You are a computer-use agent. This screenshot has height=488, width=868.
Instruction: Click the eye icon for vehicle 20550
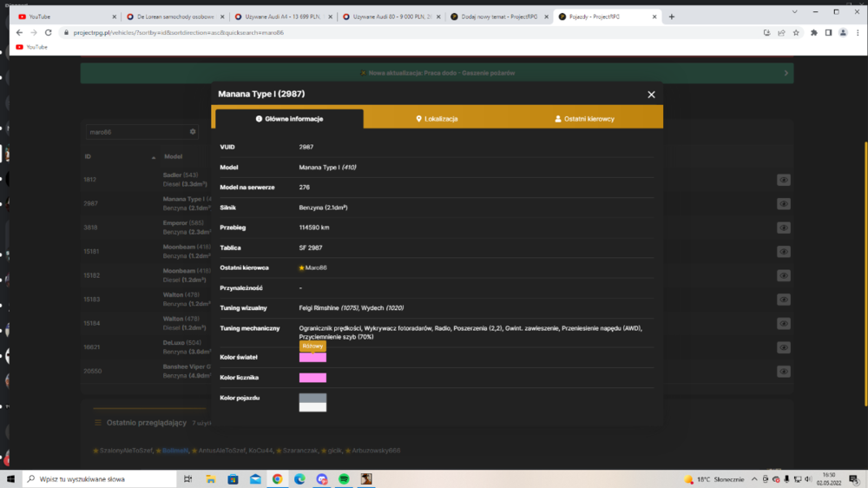pyautogui.click(x=783, y=371)
